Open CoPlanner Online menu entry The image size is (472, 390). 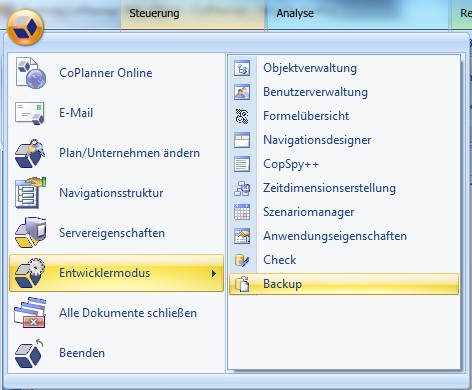(x=116, y=73)
